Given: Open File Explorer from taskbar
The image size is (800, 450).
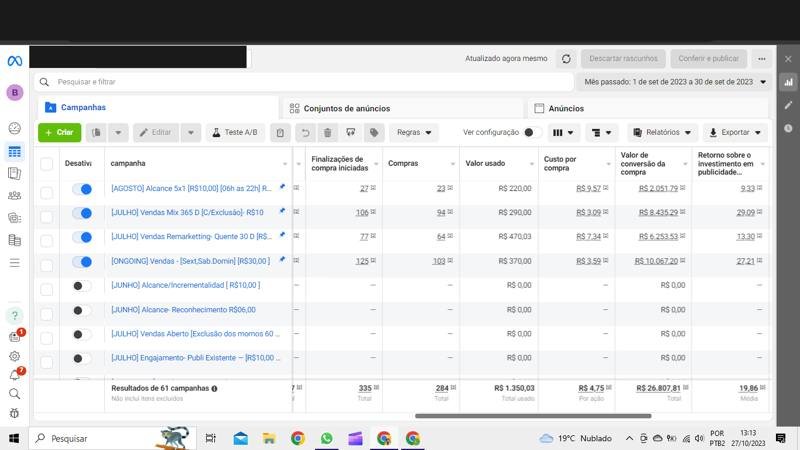Looking at the screenshot, I should click(x=269, y=438).
